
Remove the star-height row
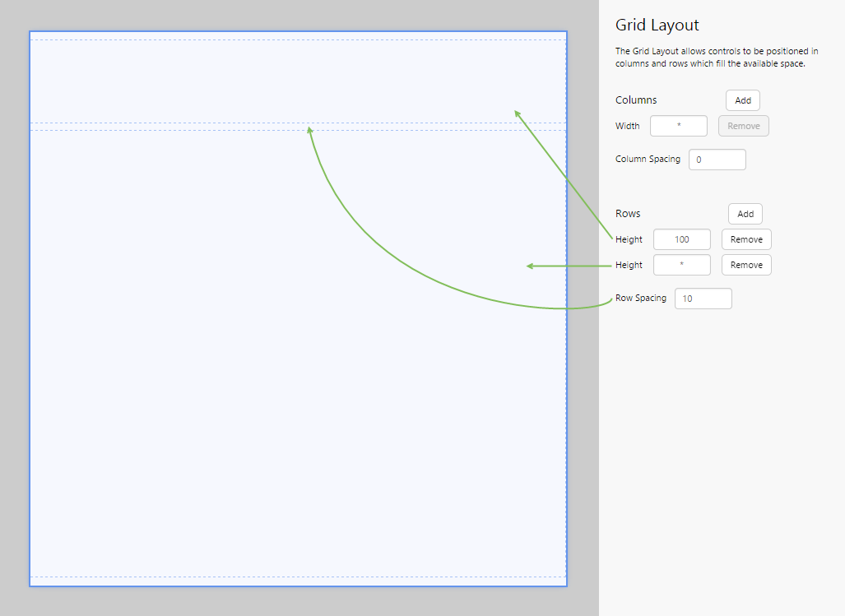(x=745, y=265)
